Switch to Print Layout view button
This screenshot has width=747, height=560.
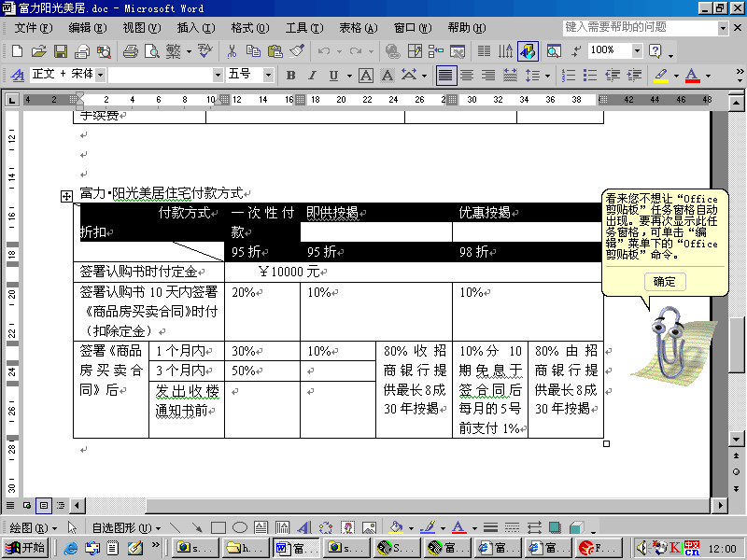[44, 505]
